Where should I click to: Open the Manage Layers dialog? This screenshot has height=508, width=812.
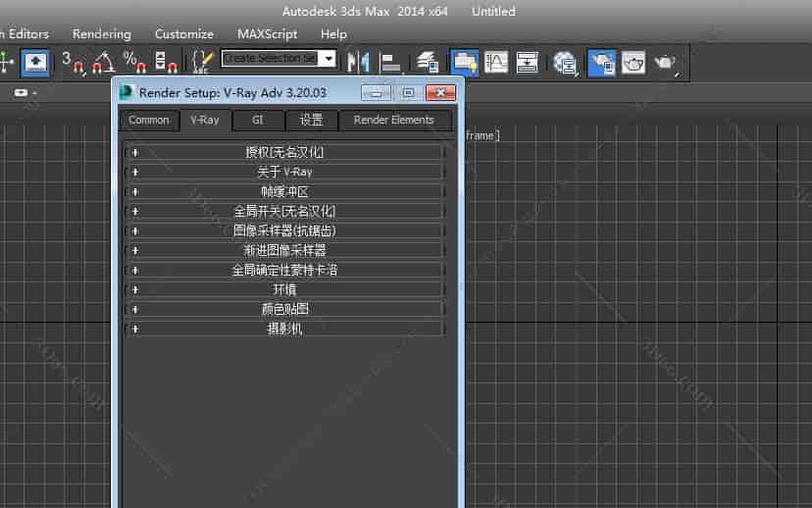428,62
